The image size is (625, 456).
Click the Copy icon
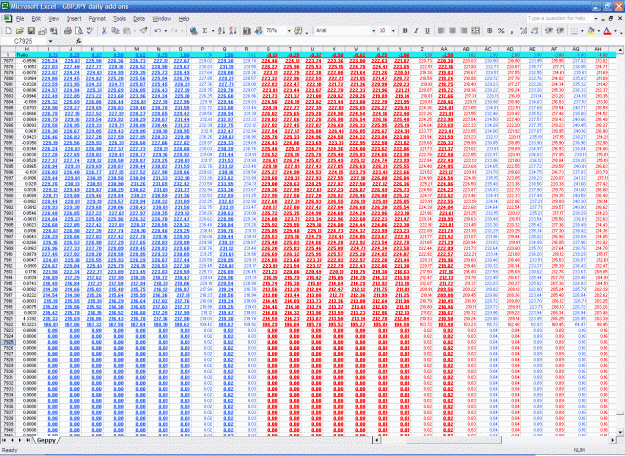tap(115, 31)
